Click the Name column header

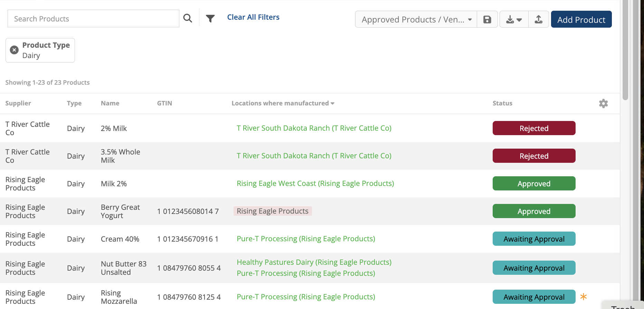110,103
